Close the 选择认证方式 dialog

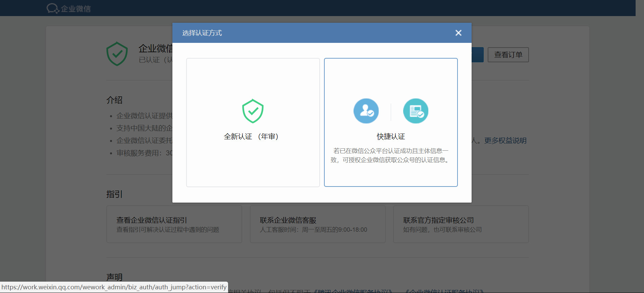pos(458,33)
